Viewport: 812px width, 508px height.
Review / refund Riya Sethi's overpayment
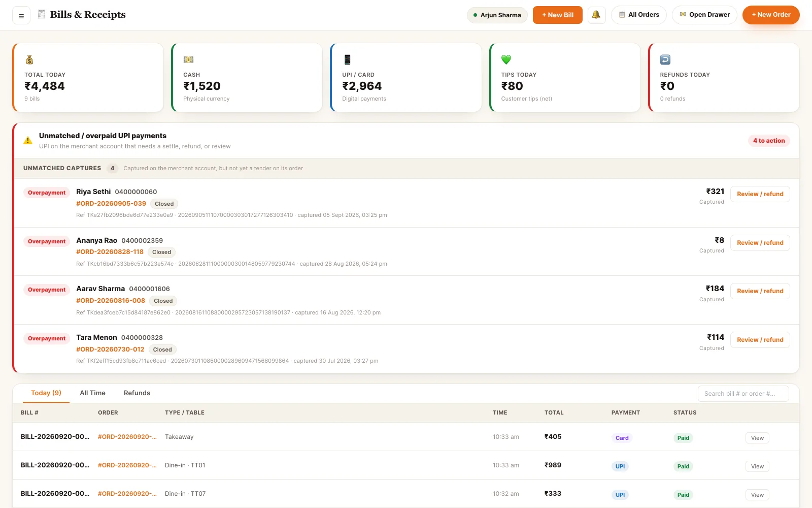tap(760, 194)
